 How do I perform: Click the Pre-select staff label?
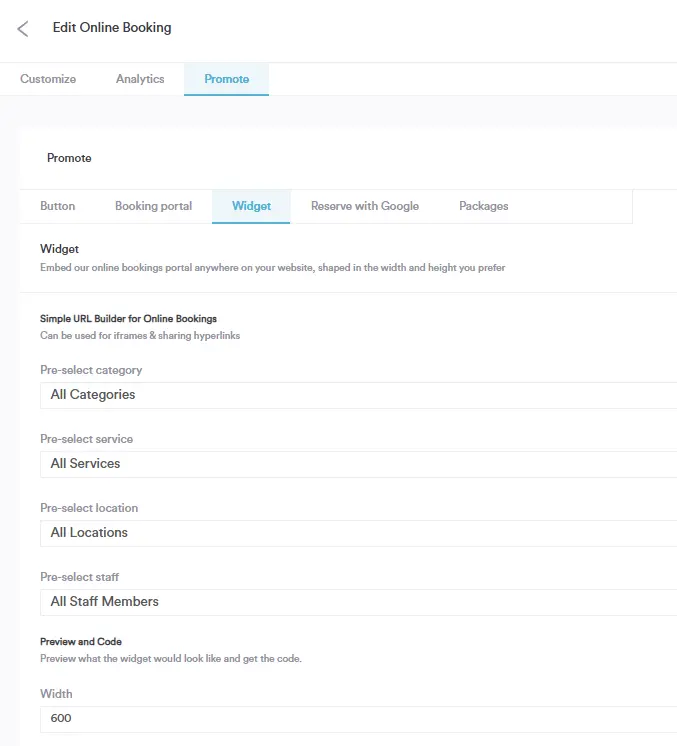pos(79,577)
